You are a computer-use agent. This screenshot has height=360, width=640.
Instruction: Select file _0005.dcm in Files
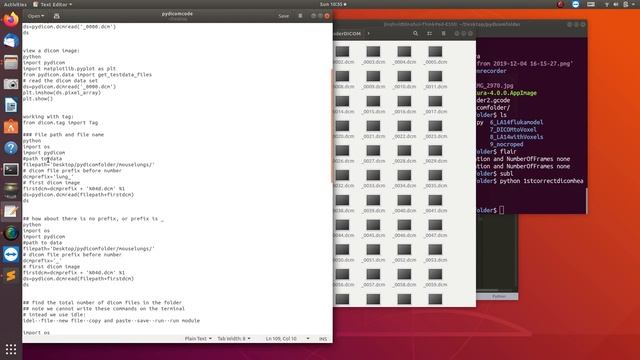pyautogui.click(x=435, y=55)
